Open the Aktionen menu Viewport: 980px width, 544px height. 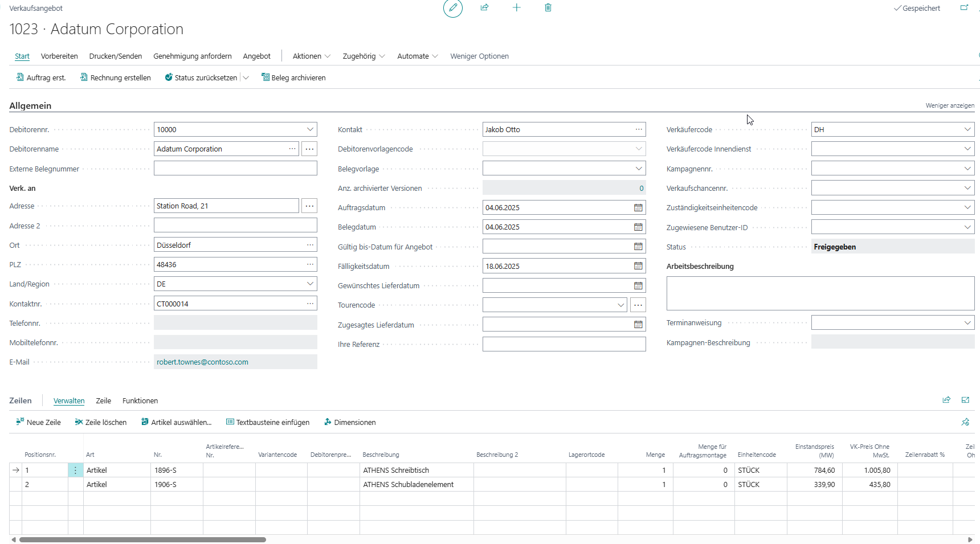[311, 56]
